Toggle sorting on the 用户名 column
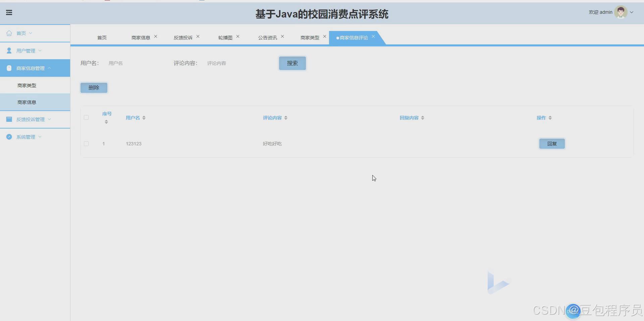The image size is (644, 321). (144, 118)
